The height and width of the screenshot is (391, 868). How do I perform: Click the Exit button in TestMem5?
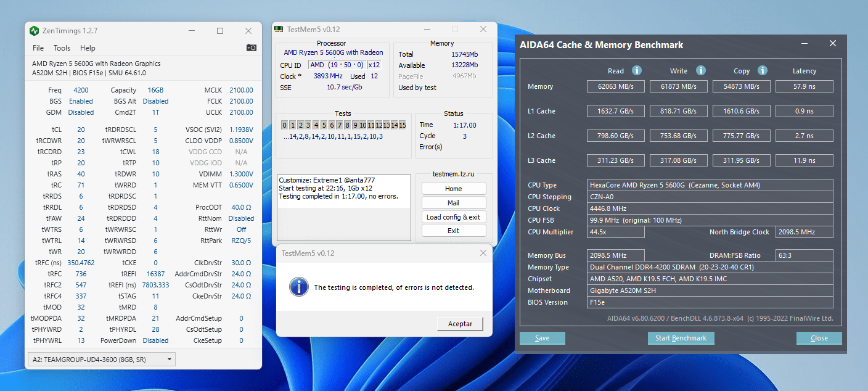(x=454, y=231)
